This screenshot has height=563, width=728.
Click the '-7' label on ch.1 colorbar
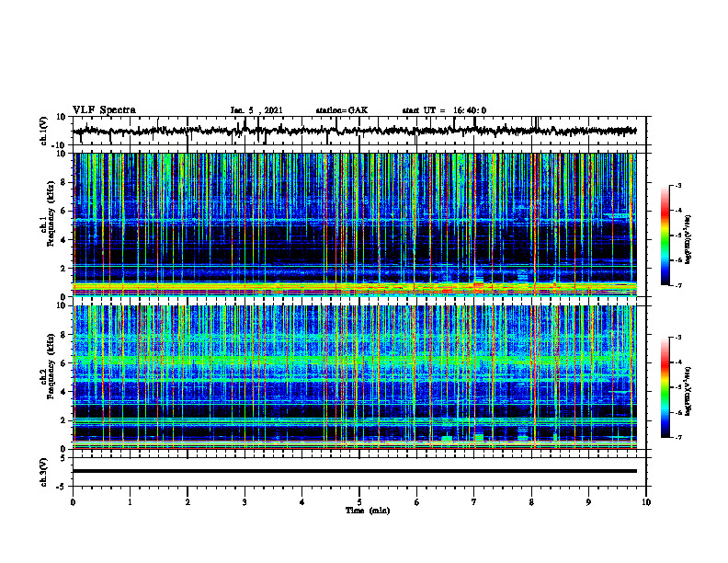[677, 285]
